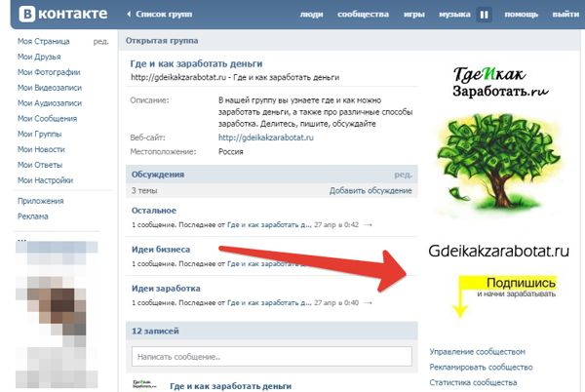Open Управление сообществом link
This screenshot has width=585, height=392.
[477, 352]
